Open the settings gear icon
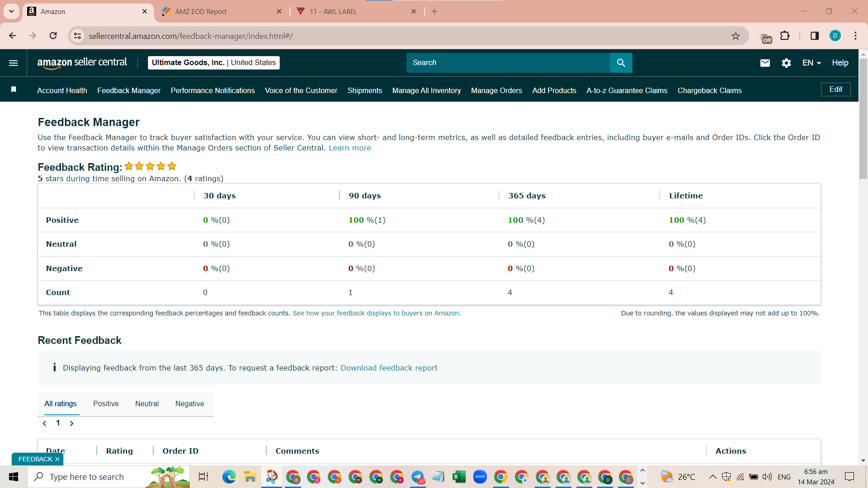This screenshot has width=868, height=488. (786, 63)
